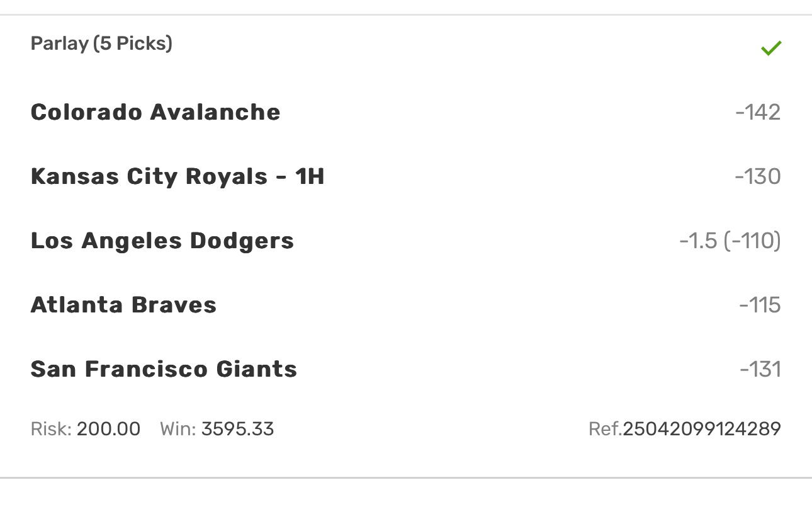The image size is (812, 509).
Task: Open the San Francisco Giants pick
Action: point(164,369)
